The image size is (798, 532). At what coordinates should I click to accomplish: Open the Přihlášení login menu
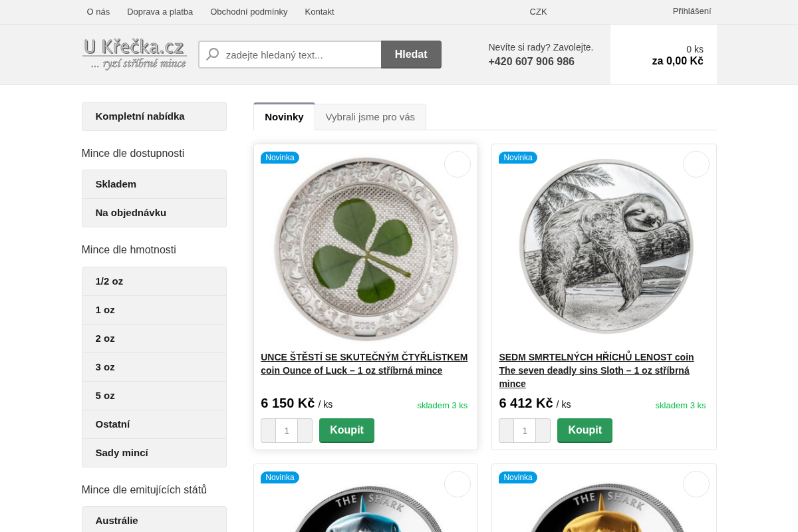692,11
